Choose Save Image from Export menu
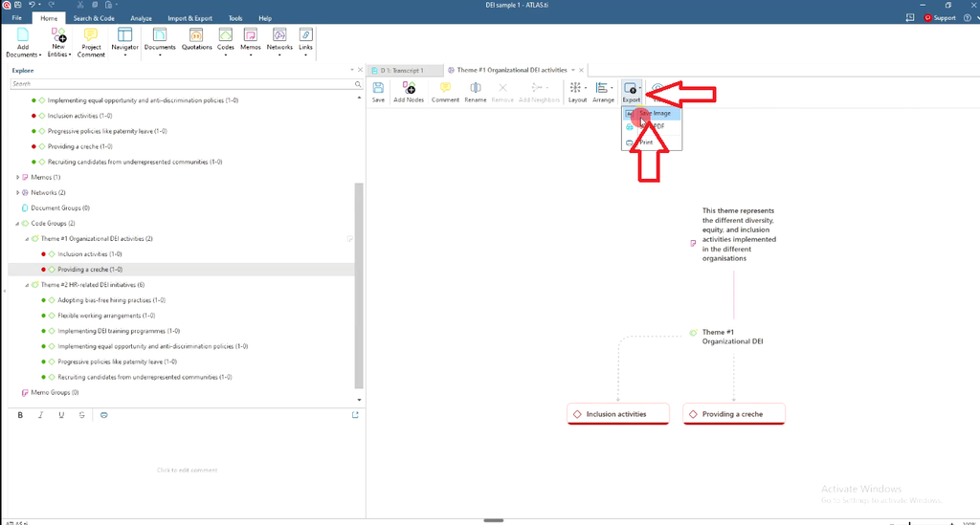The image size is (980, 525). 651,114
